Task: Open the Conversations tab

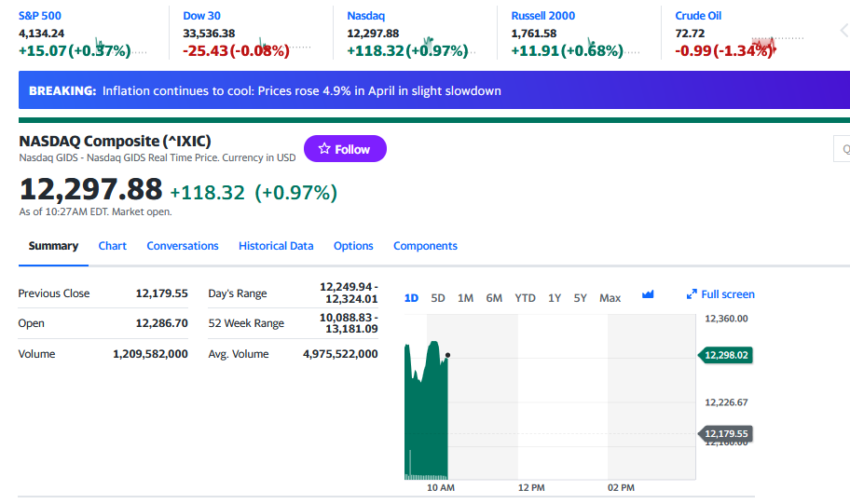Action: [183, 246]
